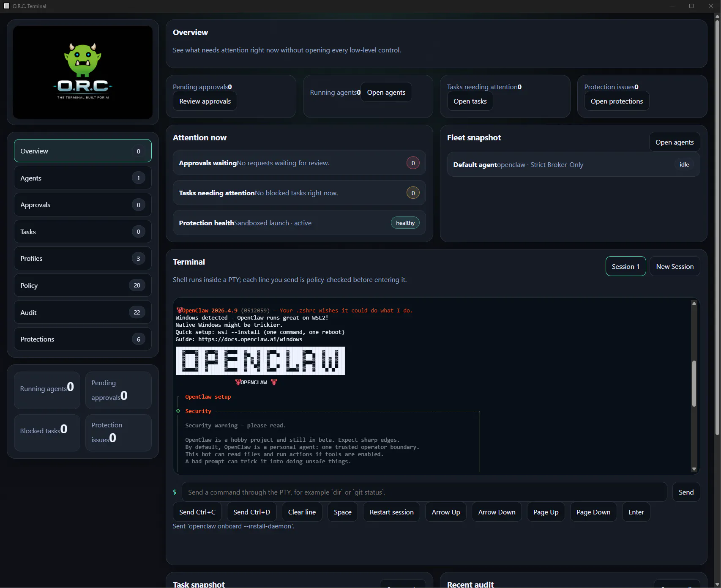Click the Open tasks button
Screen dimensions: 721x588
coord(470,101)
